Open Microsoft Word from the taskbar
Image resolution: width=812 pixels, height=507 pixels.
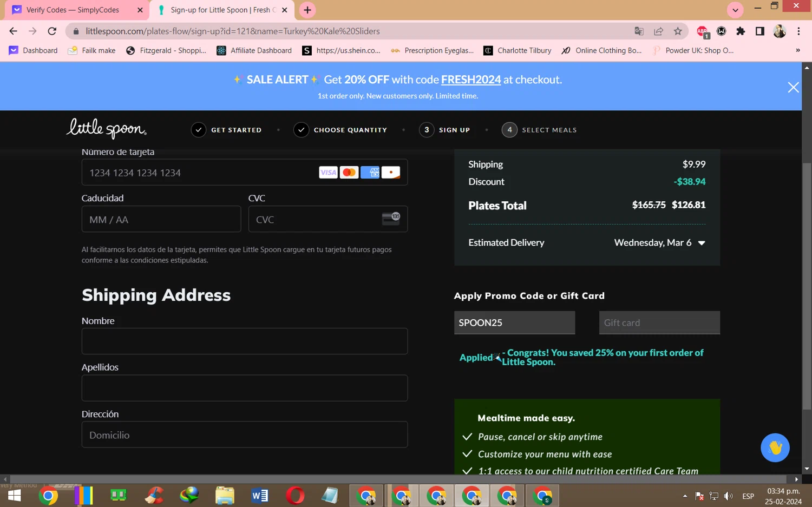[x=260, y=496]
